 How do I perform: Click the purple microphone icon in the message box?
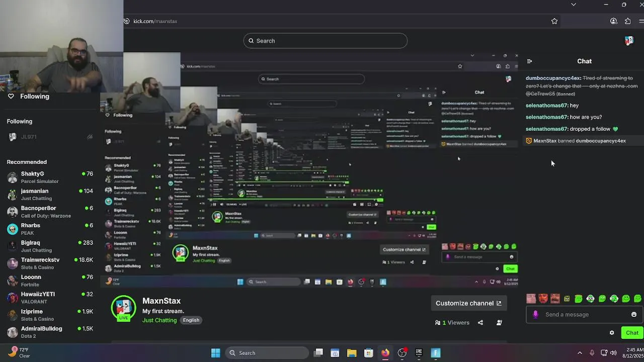click(x=535, y=314)
